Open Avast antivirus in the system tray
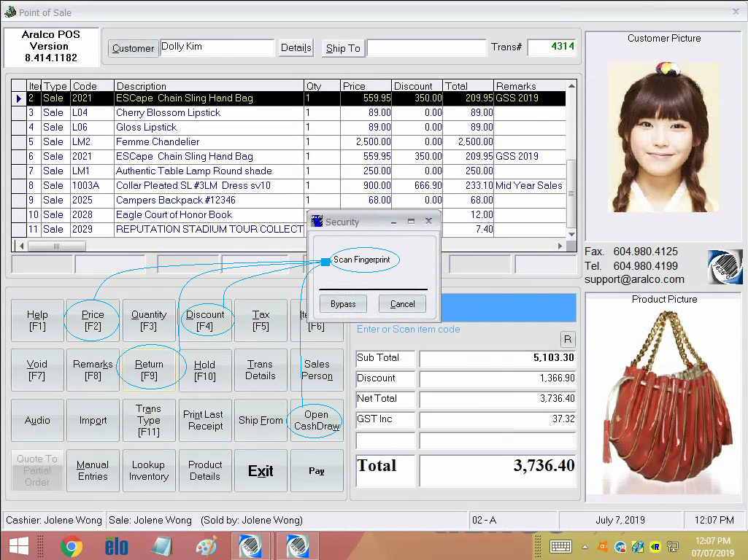748x560 pixels. click(603, 547)
